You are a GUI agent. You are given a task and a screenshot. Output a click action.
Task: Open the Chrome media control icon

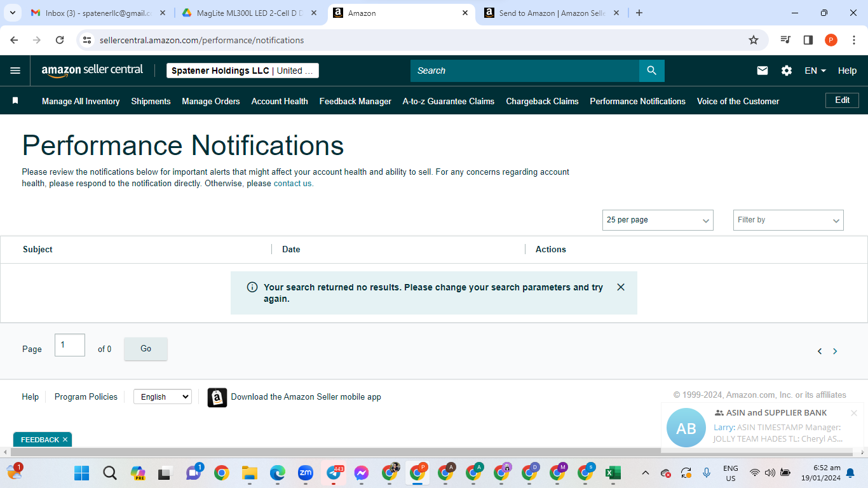coord(785,40)
